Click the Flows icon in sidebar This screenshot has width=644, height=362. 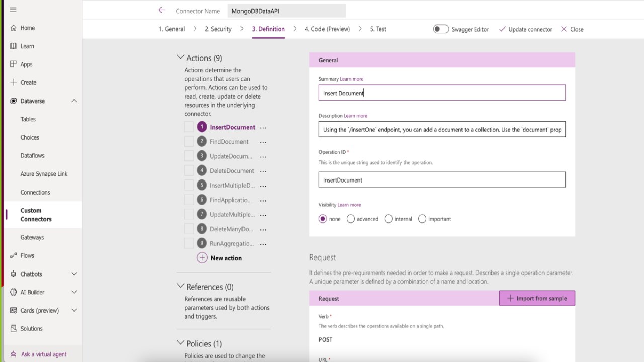(14, 256)
